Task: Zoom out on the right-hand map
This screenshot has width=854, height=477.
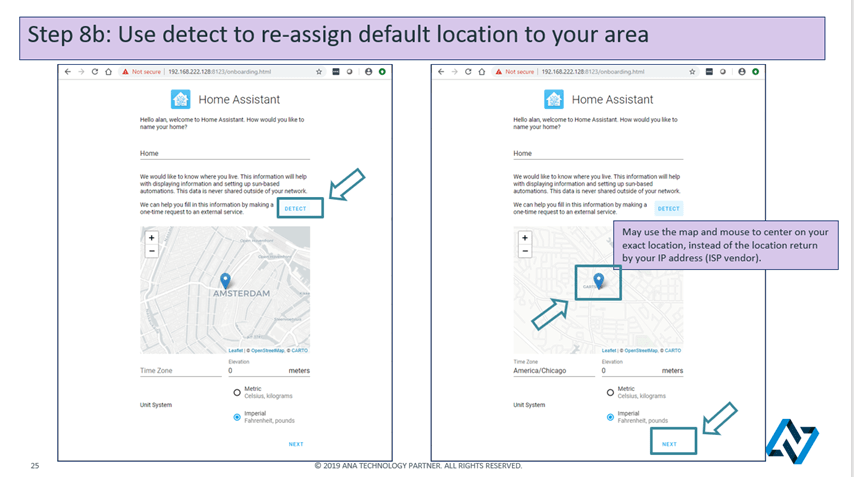Action: click(x=525, y=251)
